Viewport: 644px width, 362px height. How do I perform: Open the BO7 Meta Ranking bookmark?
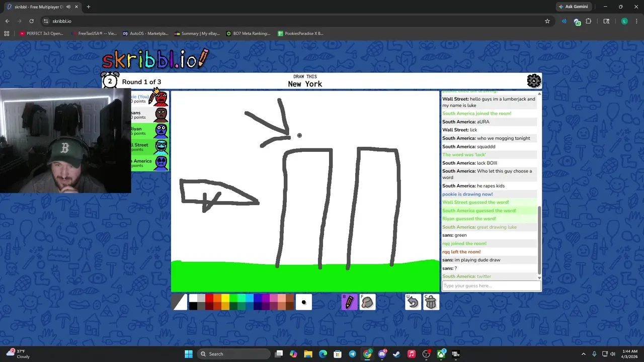pos(249,33)
